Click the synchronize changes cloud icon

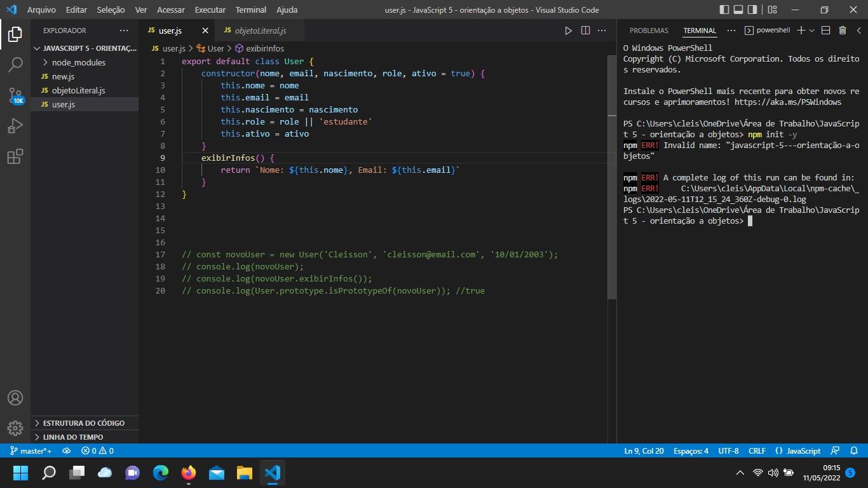click(66, 451)
